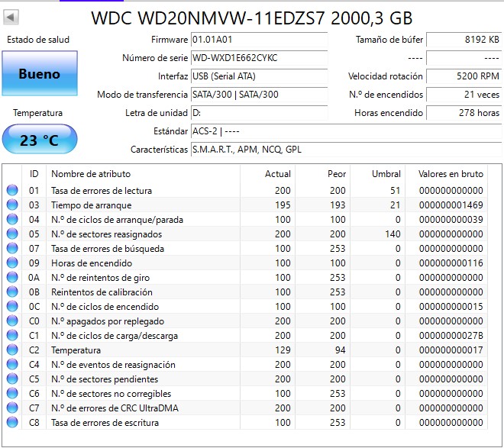Screen dimensions: 504x448
Task: Click the power-on hours field 278 horas
Action: (464, 113)
